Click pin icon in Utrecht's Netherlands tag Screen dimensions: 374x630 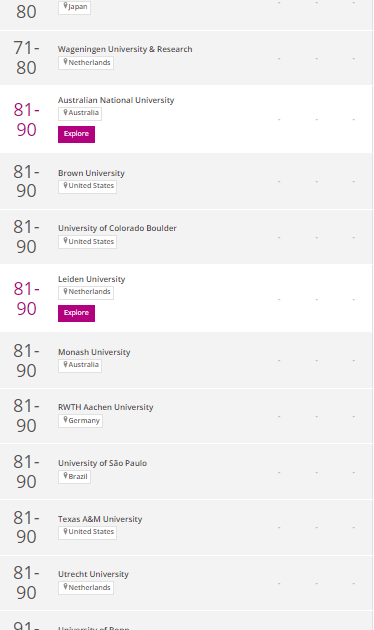[65, 587]
